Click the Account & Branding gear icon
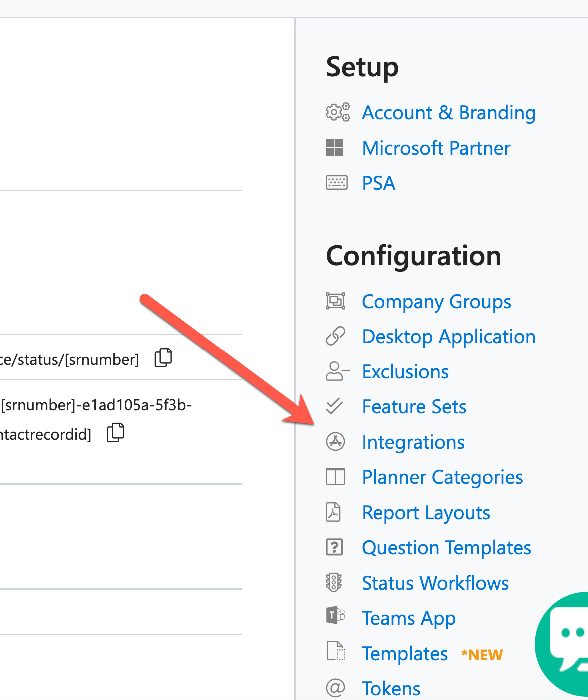 click(338, 112)
